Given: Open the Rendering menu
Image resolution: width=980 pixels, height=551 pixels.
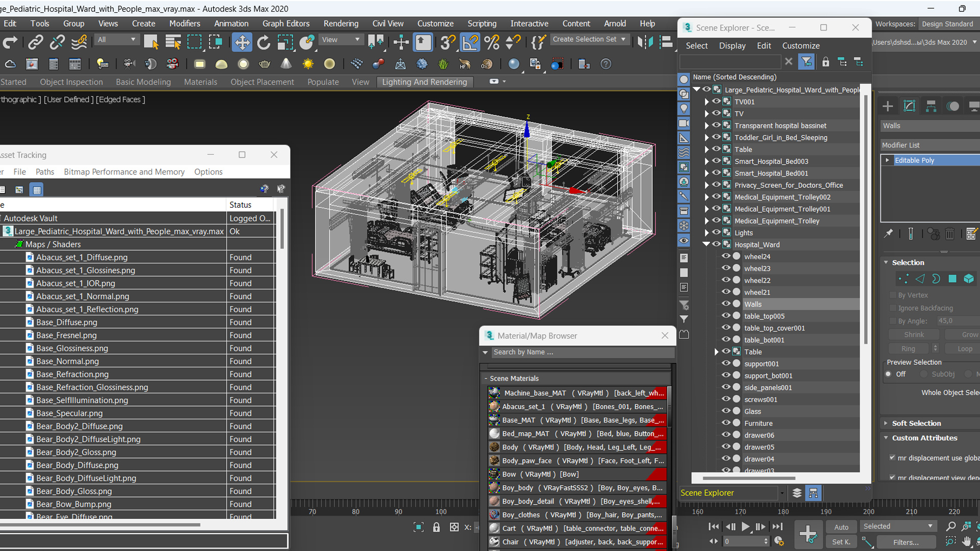Looking at the screenshot, I should tap(340, 23).
